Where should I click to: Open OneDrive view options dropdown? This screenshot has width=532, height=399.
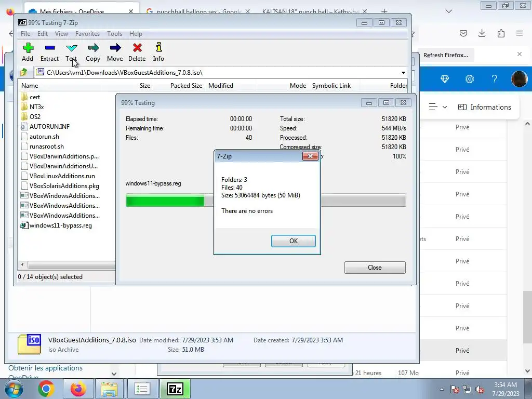pos(437,107)
